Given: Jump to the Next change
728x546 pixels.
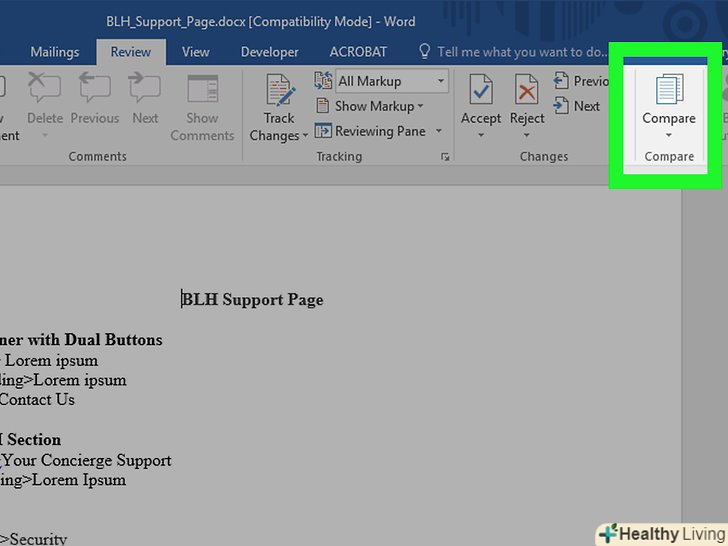Looking at the screenshot, I should (578, 106).
